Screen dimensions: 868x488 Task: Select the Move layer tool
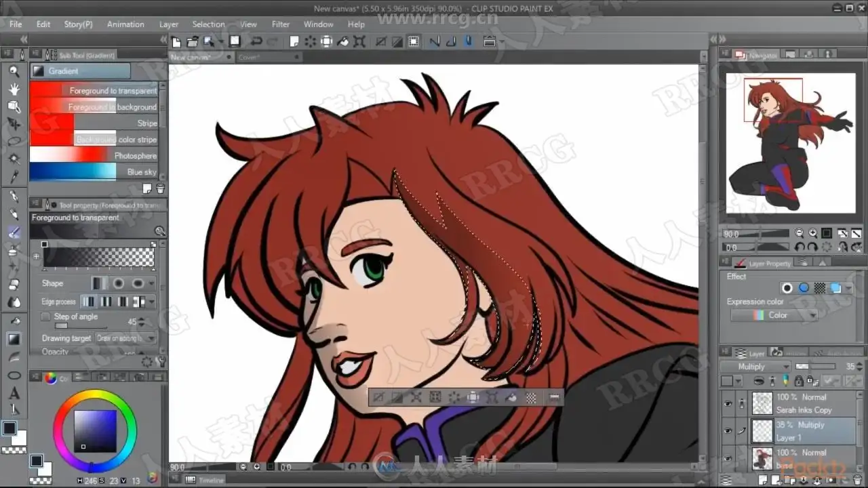point(14,124)
